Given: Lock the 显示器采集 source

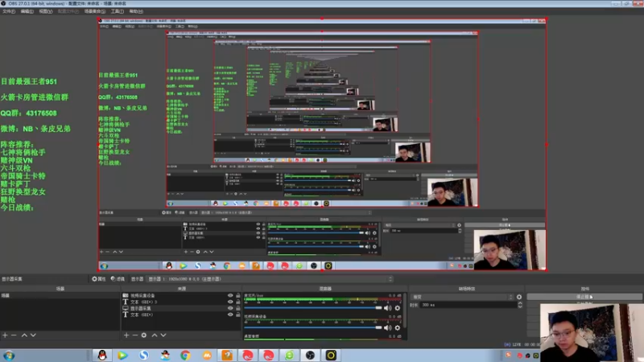Looking at the screenshot, I should click(238, 308).
